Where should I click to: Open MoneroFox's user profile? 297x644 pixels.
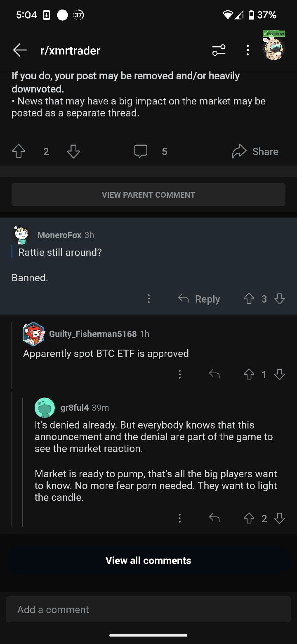pos(59,235)
